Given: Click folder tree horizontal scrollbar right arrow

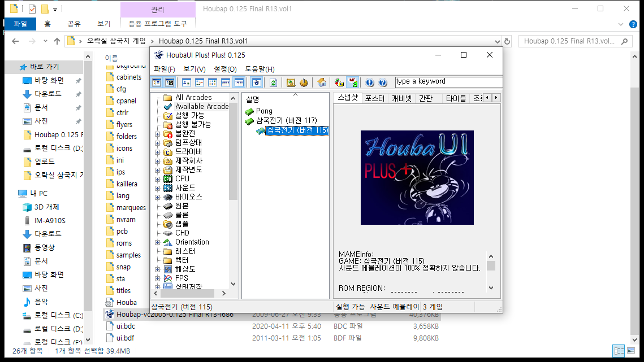Looking at the screenshot, I should [223, 294].
